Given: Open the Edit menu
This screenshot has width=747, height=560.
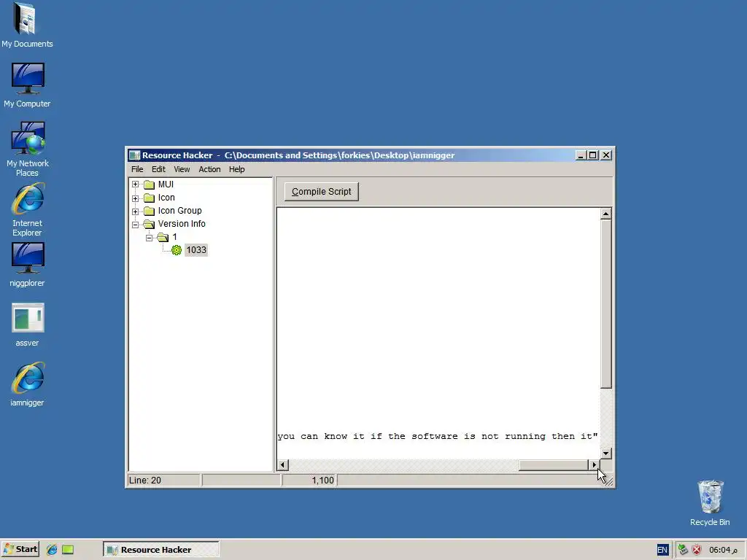Looking at the screenshot, I should click(158, 169).
